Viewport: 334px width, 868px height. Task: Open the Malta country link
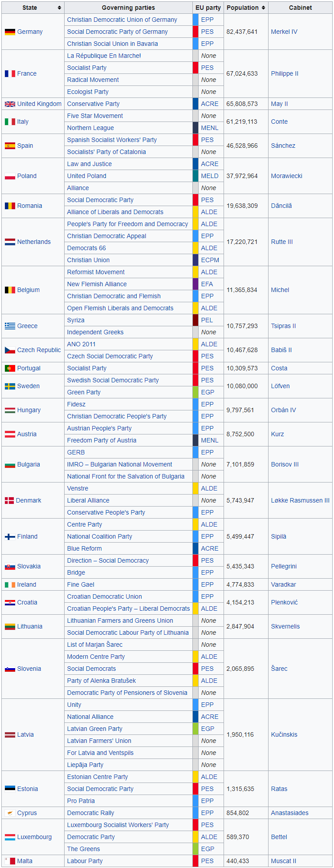(x=25, y=861)
